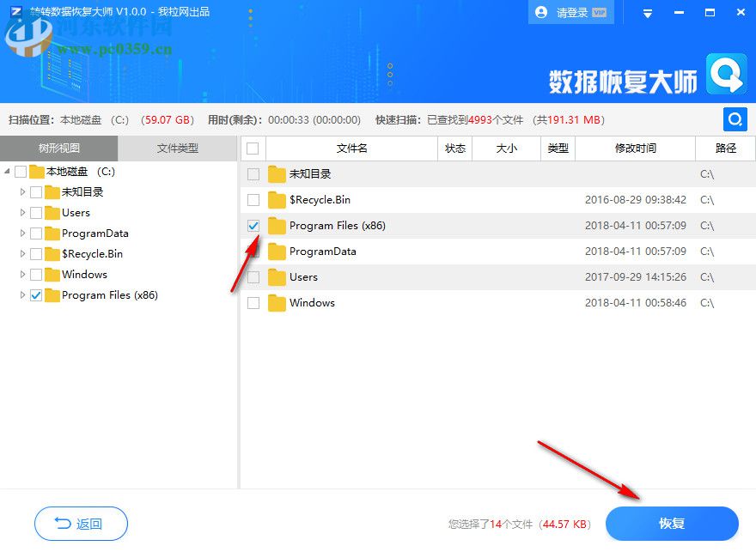The height and width of the screenshot is (558, 756).
Task: Open the user account login icon
Action: [540, 12]
